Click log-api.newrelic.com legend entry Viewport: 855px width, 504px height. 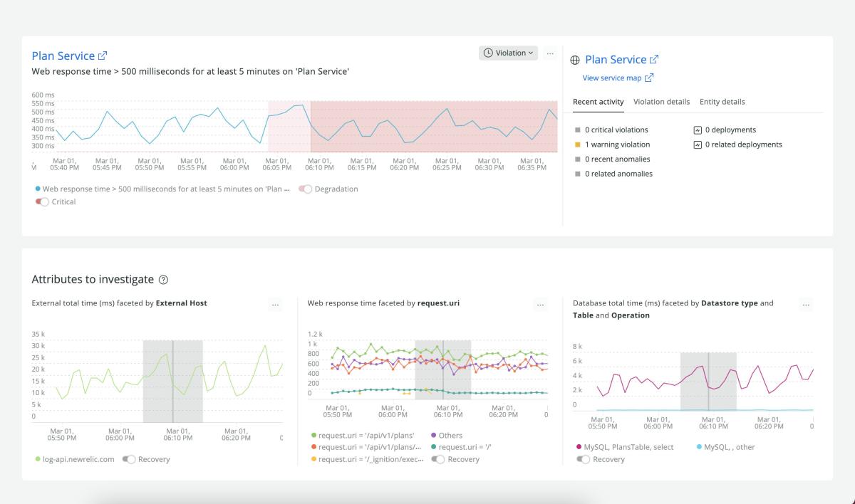tap(75, 460)
